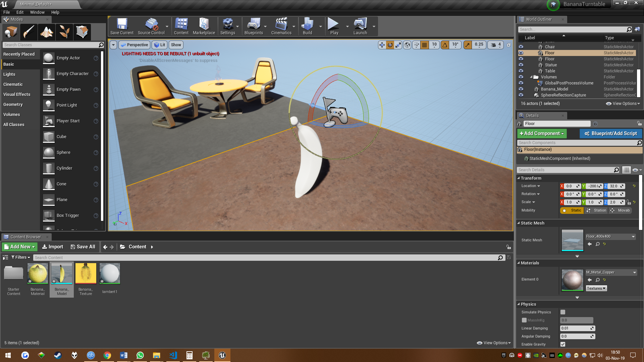644x362 pixels.
Task: Toggle grid snapping in viewport
Action: pyautogui.click(x=425, y=45)
